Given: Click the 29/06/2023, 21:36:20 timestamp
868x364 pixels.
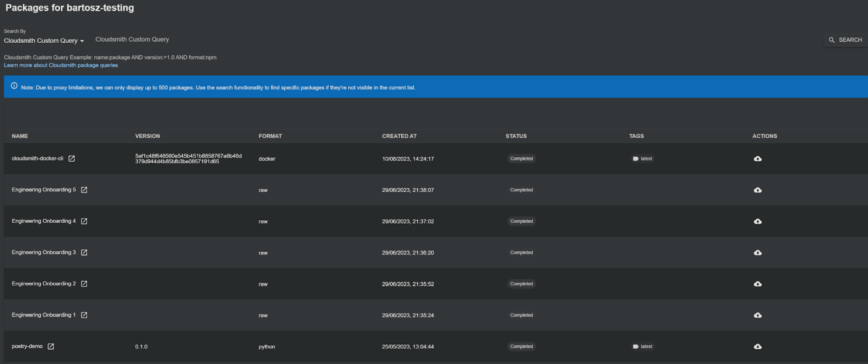Looking at the screenshot, I should [x=408, y=253].
